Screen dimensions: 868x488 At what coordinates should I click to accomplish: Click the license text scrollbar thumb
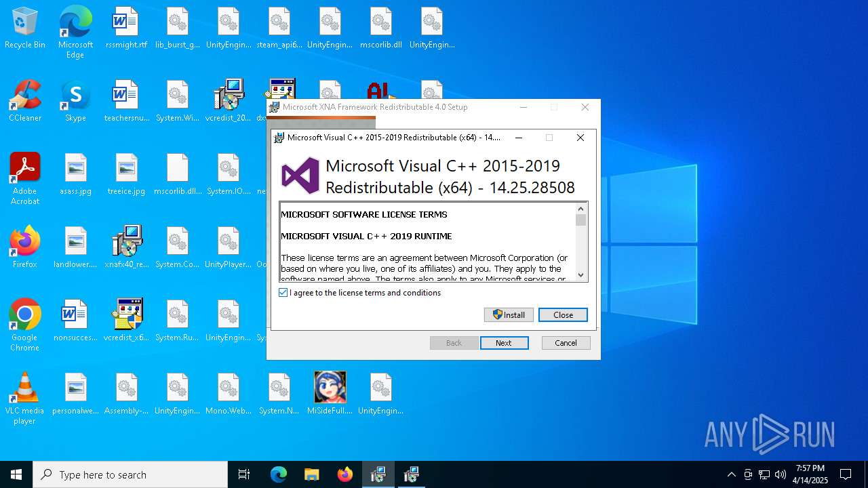[x=580, y=220]
